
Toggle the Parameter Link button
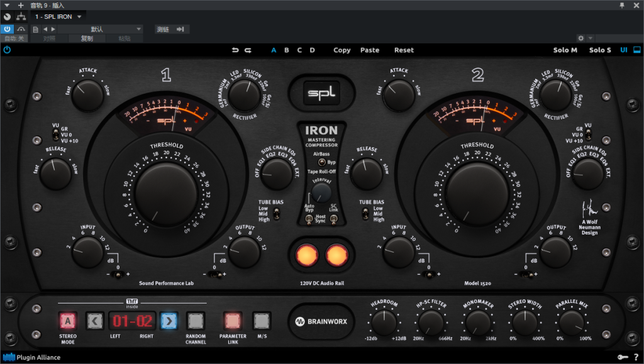tap(233, 321)
